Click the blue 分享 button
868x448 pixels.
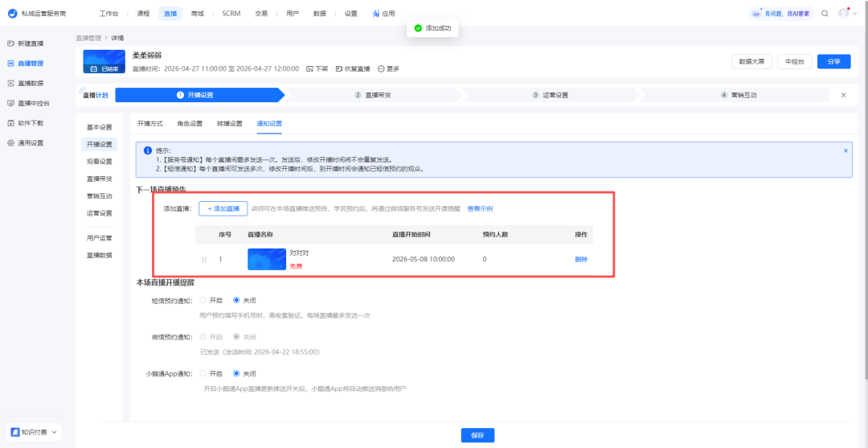pyautogui.click(x=833, y=61)
